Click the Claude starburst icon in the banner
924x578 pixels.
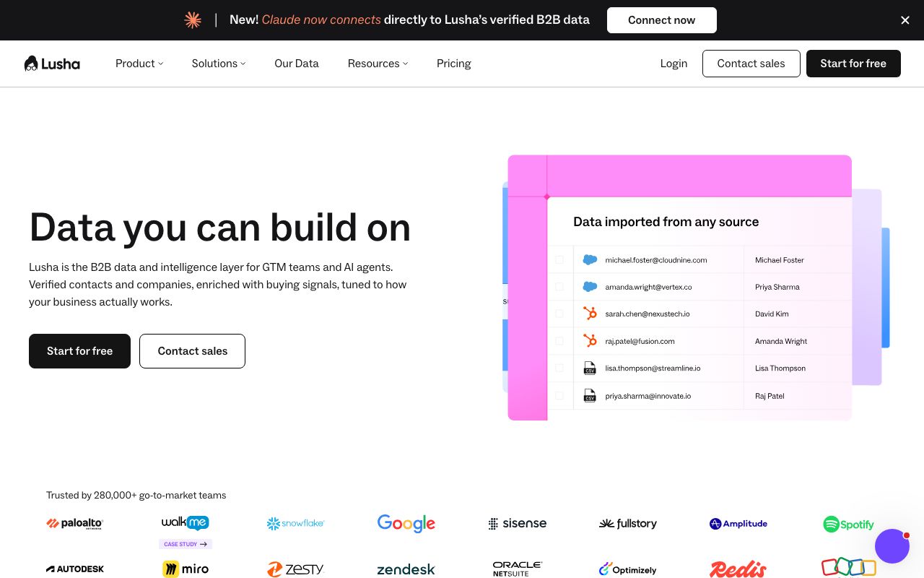tap(193, 20)
